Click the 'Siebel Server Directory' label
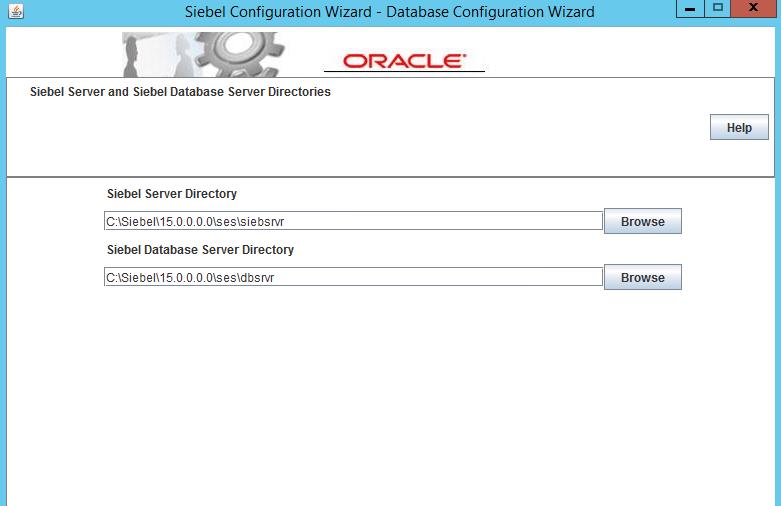781x506 pixels. coord(171,194)
